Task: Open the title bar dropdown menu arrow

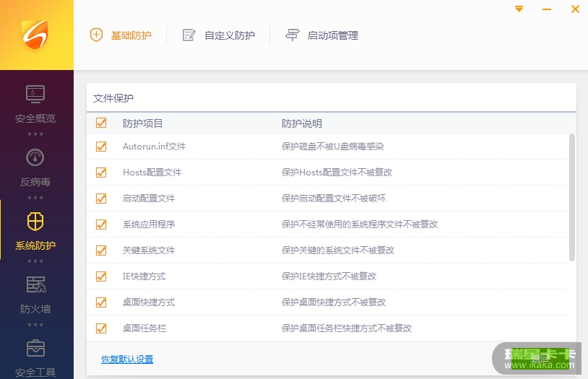Action: (519, 9)
